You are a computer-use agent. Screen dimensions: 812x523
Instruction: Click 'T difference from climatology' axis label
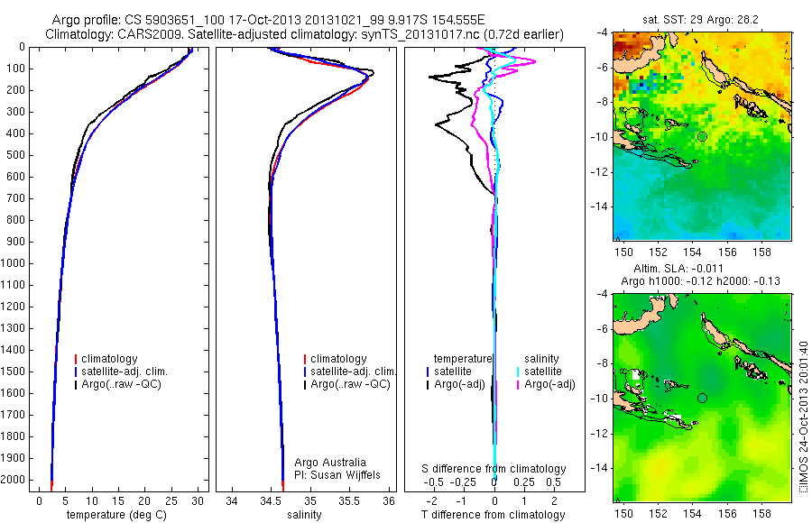tap(493, 515)
